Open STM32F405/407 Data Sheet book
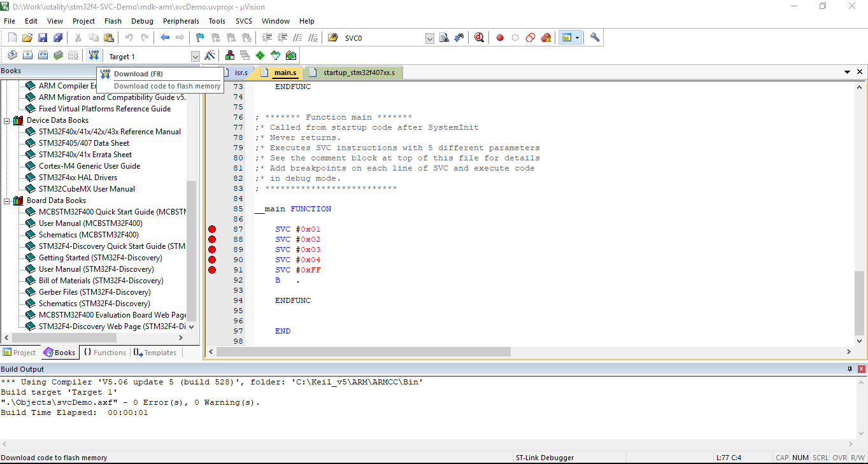 [x=84, y=143]
